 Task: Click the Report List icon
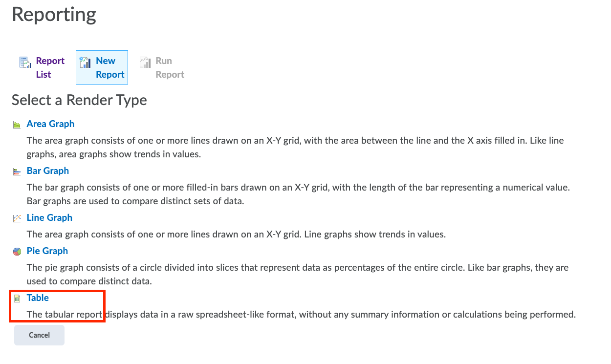coord(25,62)
